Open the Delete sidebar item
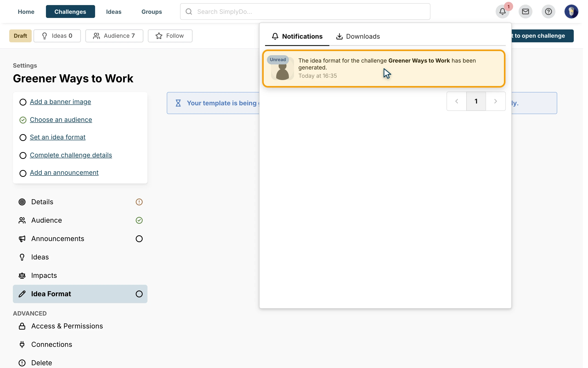This screenshot has height=368, width=588. pos(80,363)
